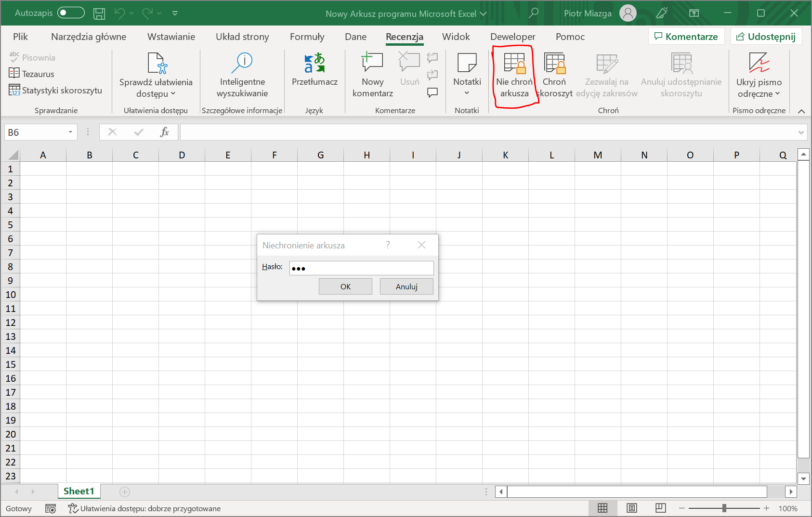812x517 pixels.
Task: Click the zoom slider handle
Action: (x=724, y=508)
